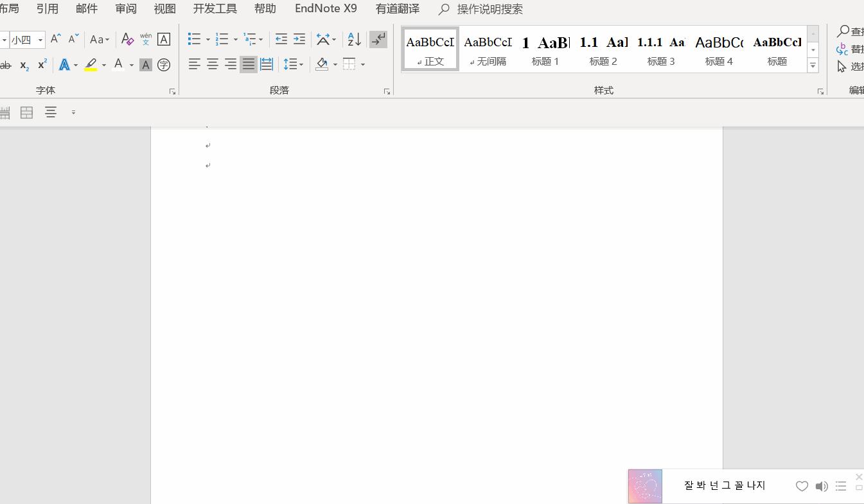864x504 pixels.
Task: Open the Asian layout (中文版式) dropdown
Action: 326,39
